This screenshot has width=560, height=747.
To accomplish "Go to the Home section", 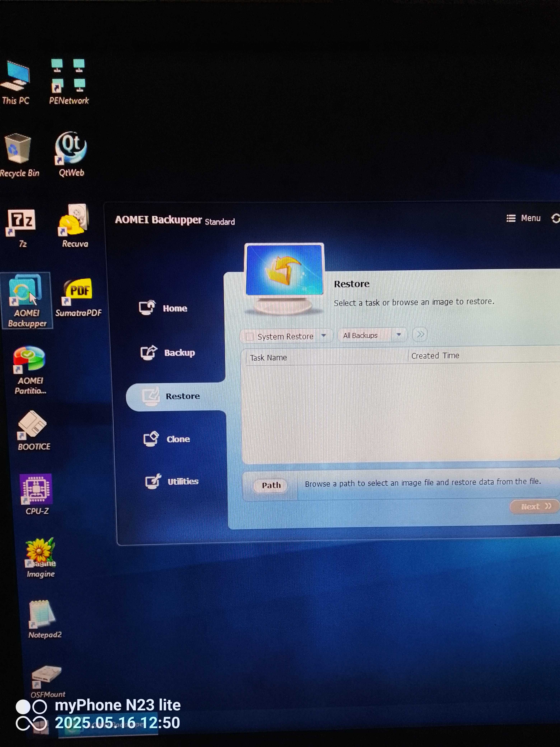I will pyautogui.click(x=163, y=308).
